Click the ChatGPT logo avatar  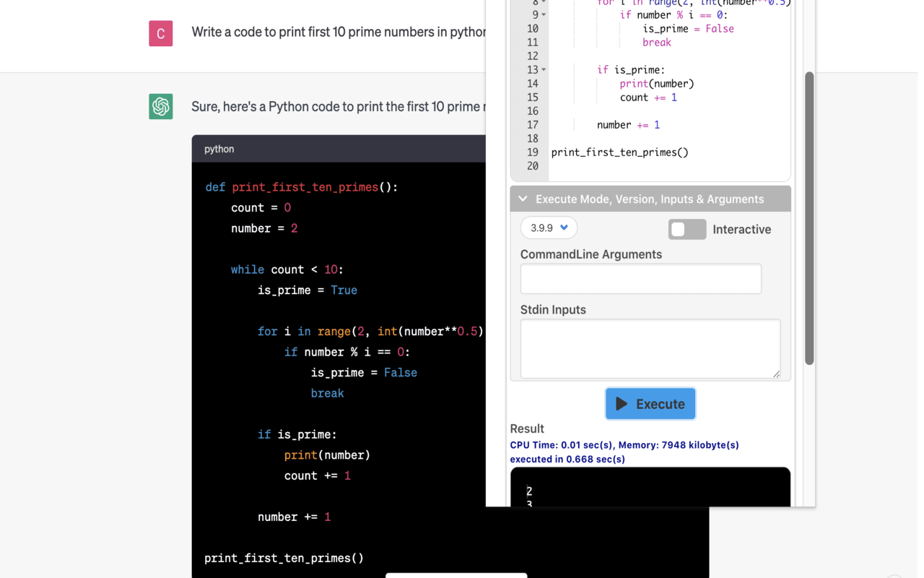pos(161,106)
